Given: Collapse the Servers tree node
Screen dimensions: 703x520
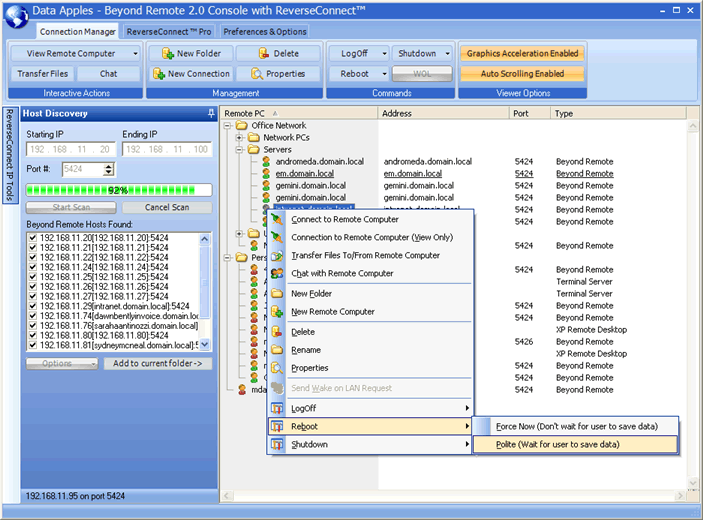Looking at the screenshot, I should [x=239, y=150].
